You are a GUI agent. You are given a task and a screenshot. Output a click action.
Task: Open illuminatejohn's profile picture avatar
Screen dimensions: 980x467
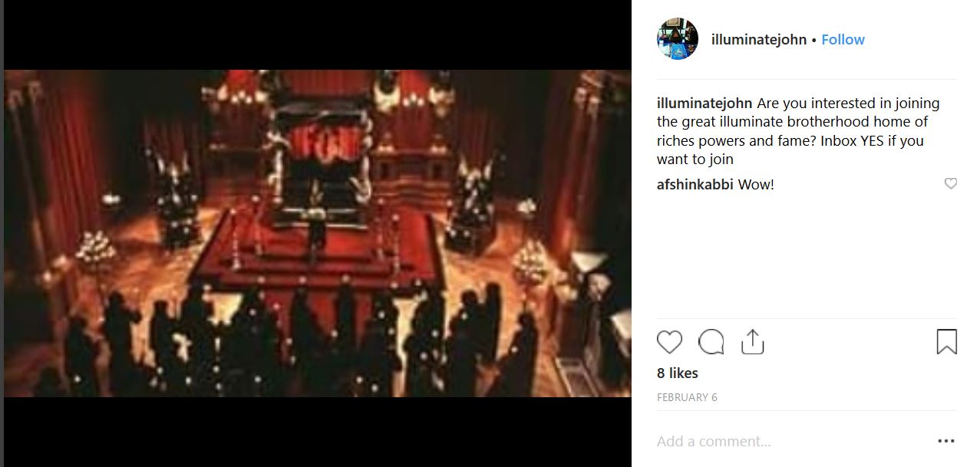677,39
